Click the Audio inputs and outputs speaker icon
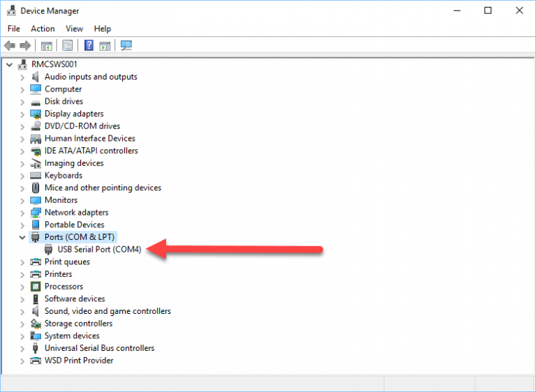Viewport: 536px width, 392px height. pyautogui.click(x=35, y=77)
